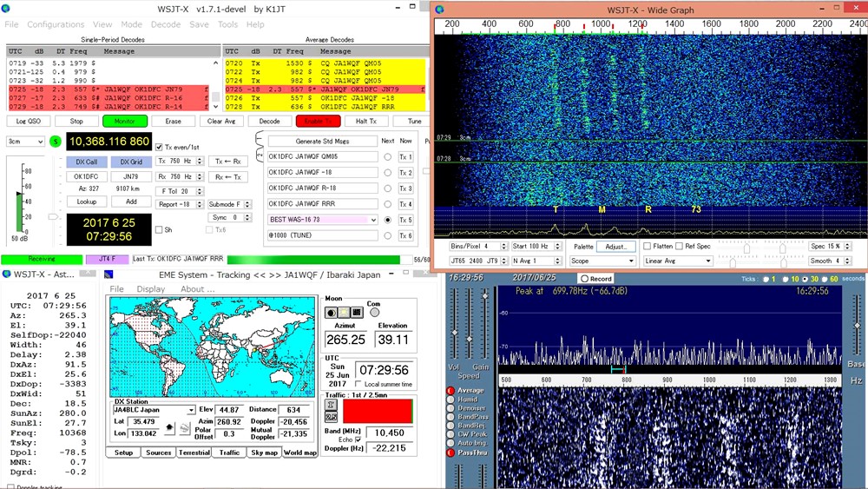This screenshot has height=489, width=868.
Task: Toggle the BandRej filter LED
Action: tap(450, 426)
